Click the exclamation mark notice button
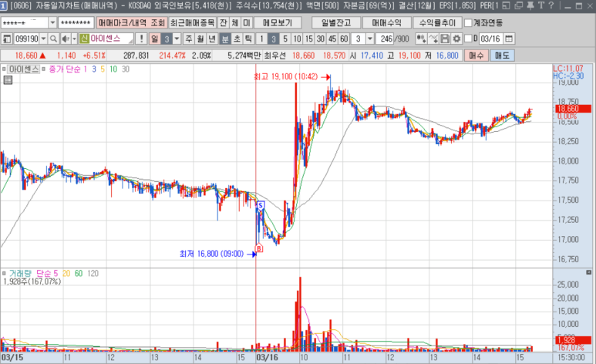Screen dimensions: 596x364 141,39
